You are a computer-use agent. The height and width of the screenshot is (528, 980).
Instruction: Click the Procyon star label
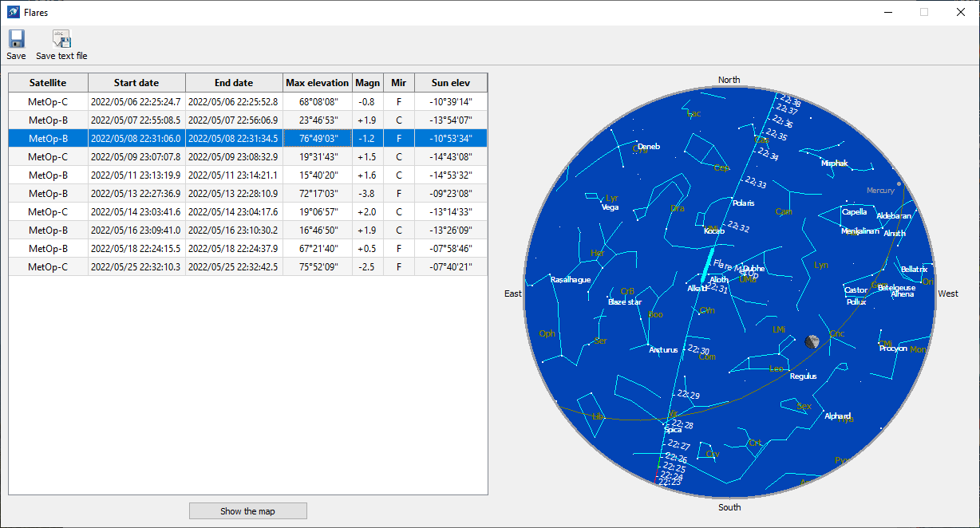(x=893, y=349)
